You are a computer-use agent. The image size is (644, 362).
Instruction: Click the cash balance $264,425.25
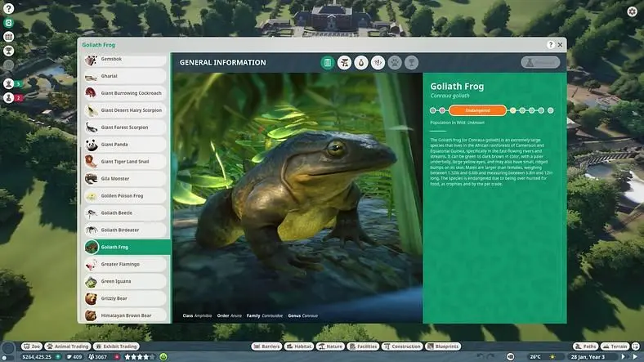tap(37, 356)
